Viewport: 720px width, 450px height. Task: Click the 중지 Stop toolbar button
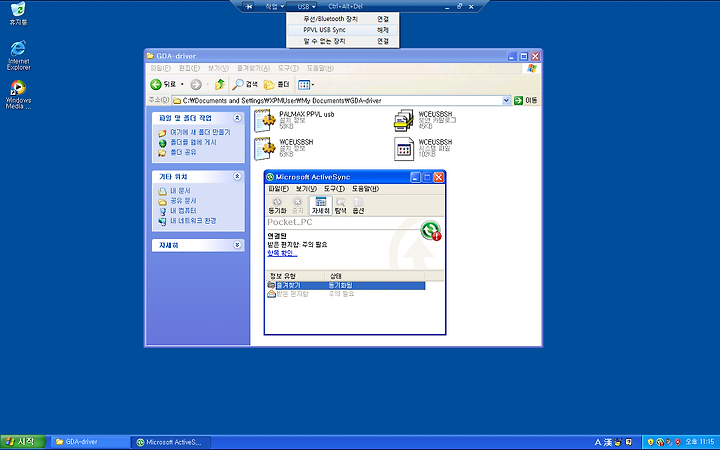pyautogui.click(x=298, y=206)
